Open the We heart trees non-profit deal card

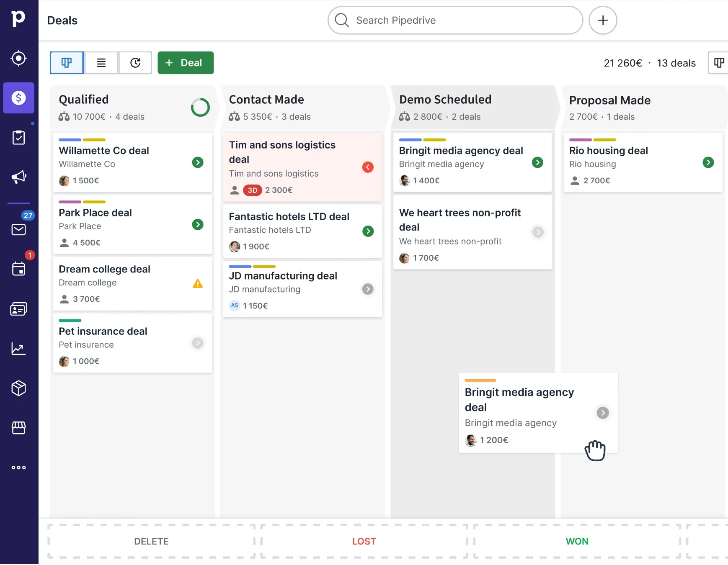(x=472, y=233)
